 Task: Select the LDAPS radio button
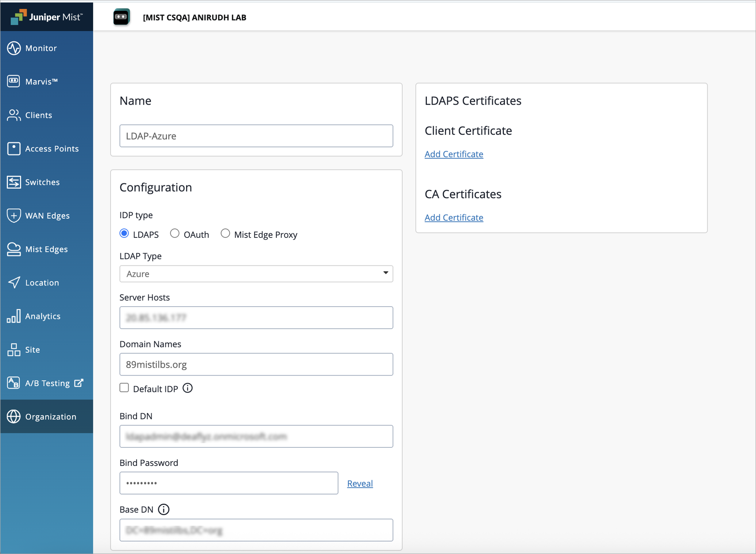click(124, 234)
